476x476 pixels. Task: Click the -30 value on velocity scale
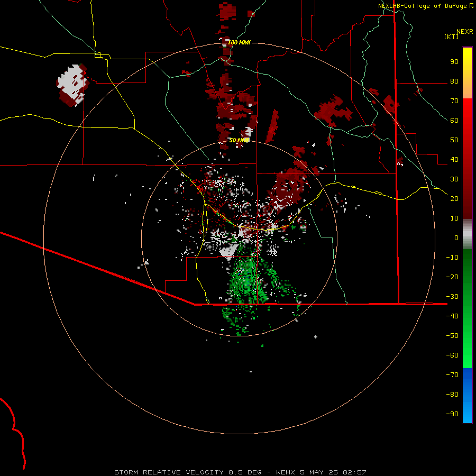[452, 297]
